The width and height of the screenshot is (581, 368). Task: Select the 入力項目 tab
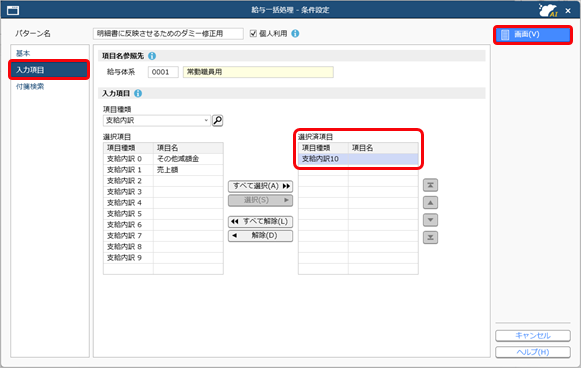point(49,70)
